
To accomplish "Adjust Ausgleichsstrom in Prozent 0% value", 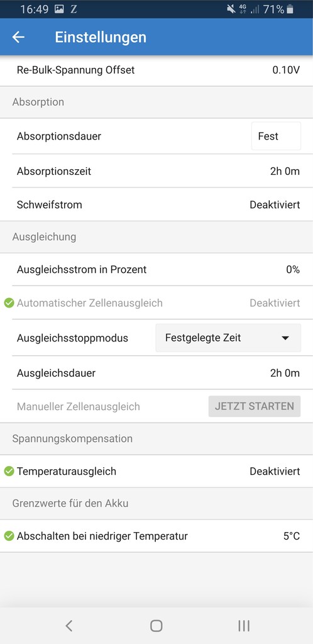I will 293,270.
